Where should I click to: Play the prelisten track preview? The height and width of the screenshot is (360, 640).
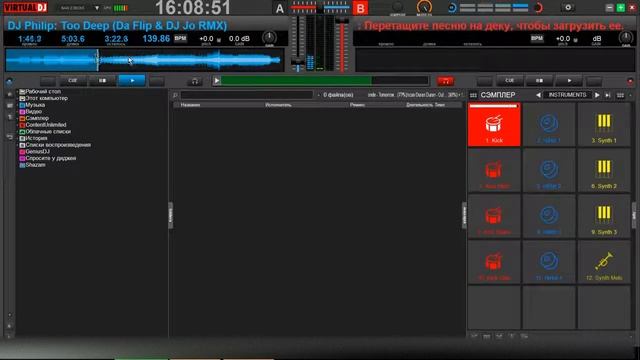tap(217, 81)
